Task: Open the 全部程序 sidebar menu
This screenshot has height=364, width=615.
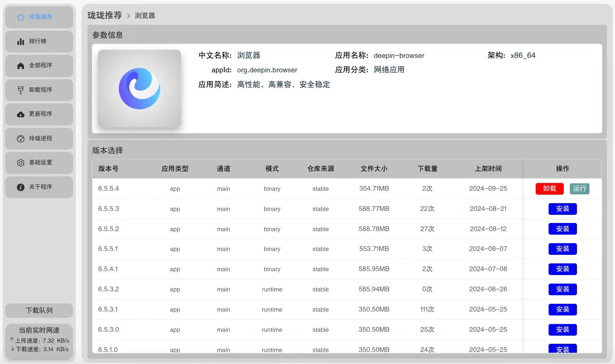Action: click(39, 66)
